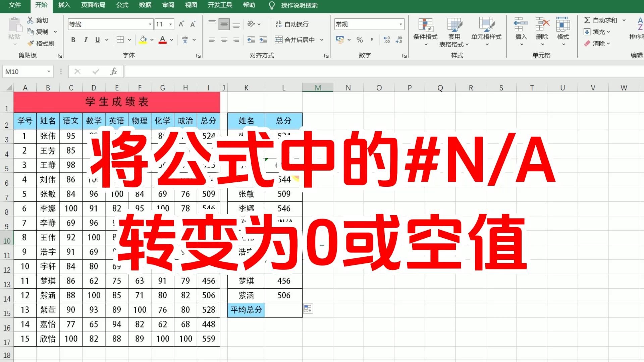Click increase indent icon

263,40
